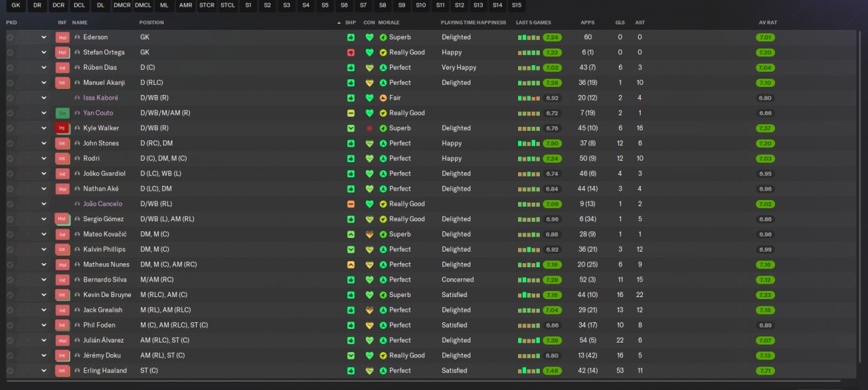Click Issa Kaboré's Fair morale icon
The height and width of the screenshot is (390, 868).
coord(383,98)
